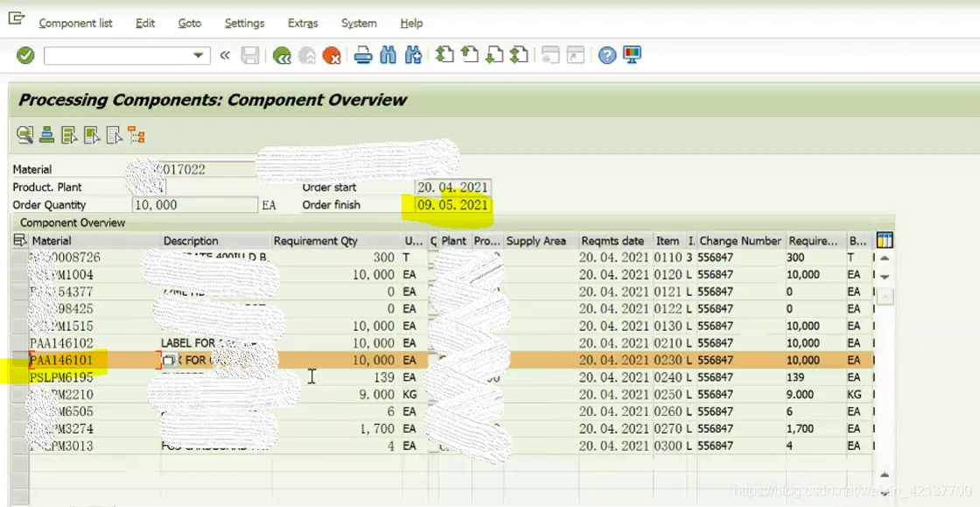Click the Material column header
This screenshot has width=980, height=507.
click(x=95, y=241)
